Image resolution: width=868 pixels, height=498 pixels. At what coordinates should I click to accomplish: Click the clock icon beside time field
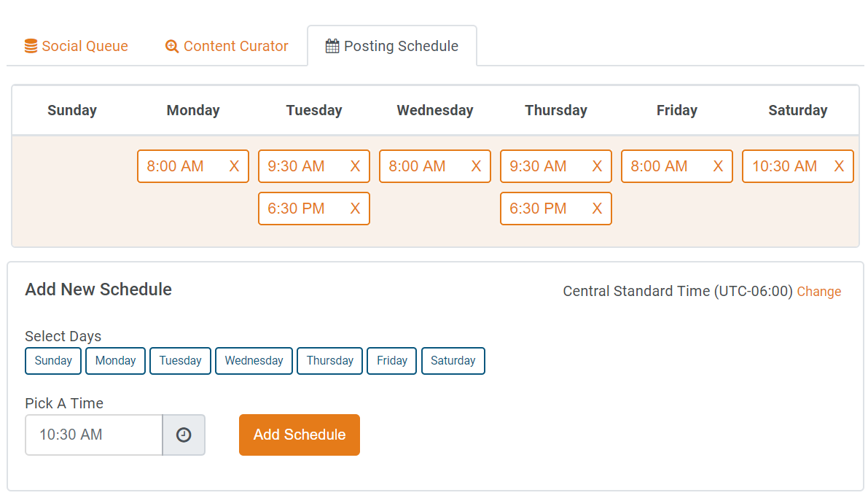pos(184,435)
